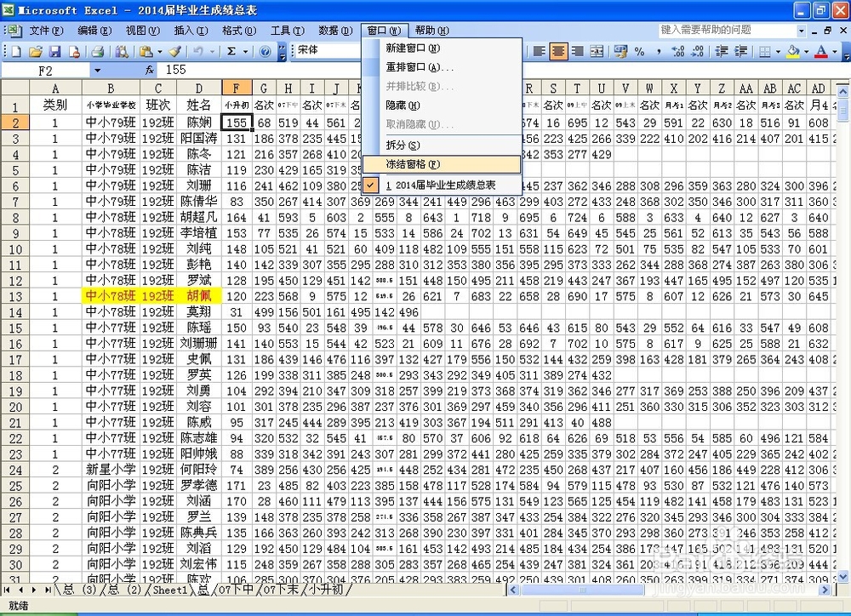Toggle center alignment on the toolbar
The image size is (851, 616).
point(557,52)
